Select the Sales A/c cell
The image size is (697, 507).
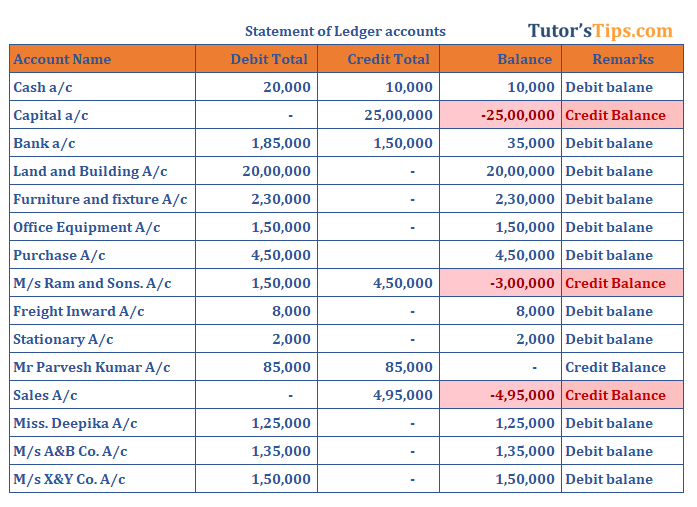pos(102,395)
